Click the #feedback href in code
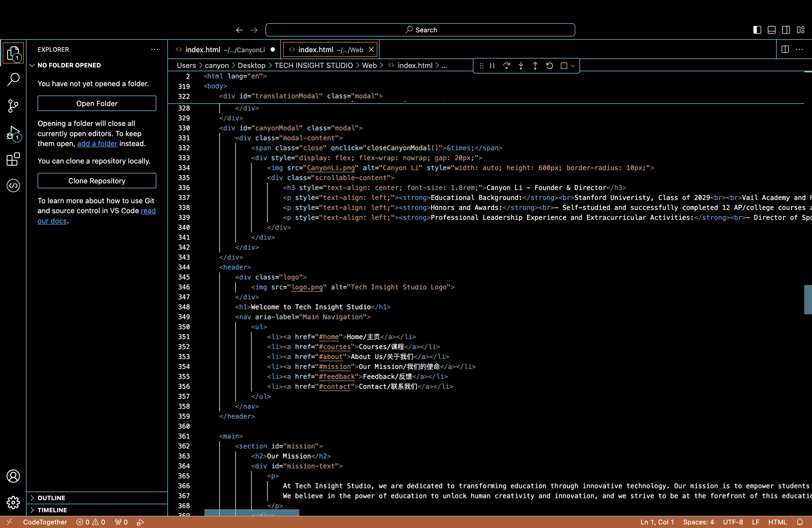This screenshot has height=528, width=812. tap(337, 377)
